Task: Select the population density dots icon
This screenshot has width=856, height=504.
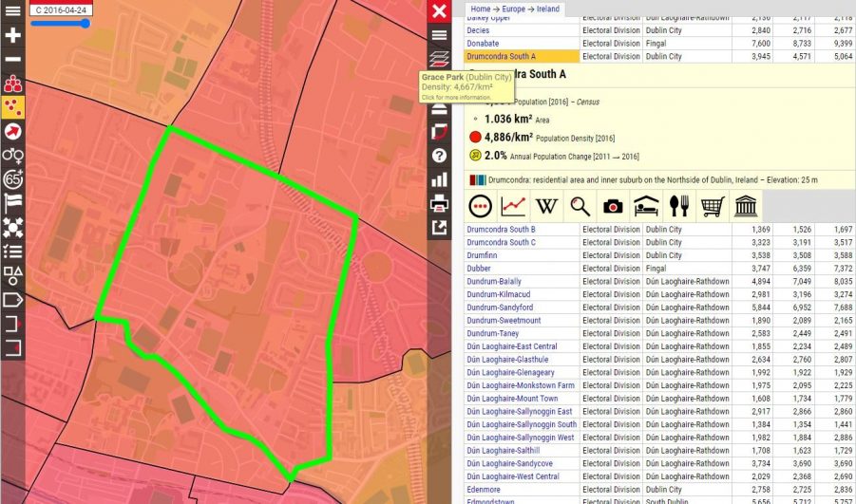Action: [x=12, y=107]
